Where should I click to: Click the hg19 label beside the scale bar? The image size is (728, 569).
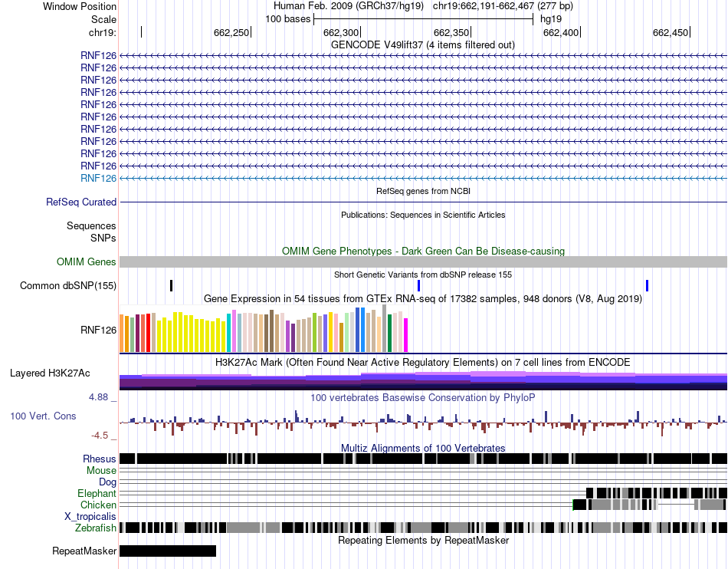[551, 19]
